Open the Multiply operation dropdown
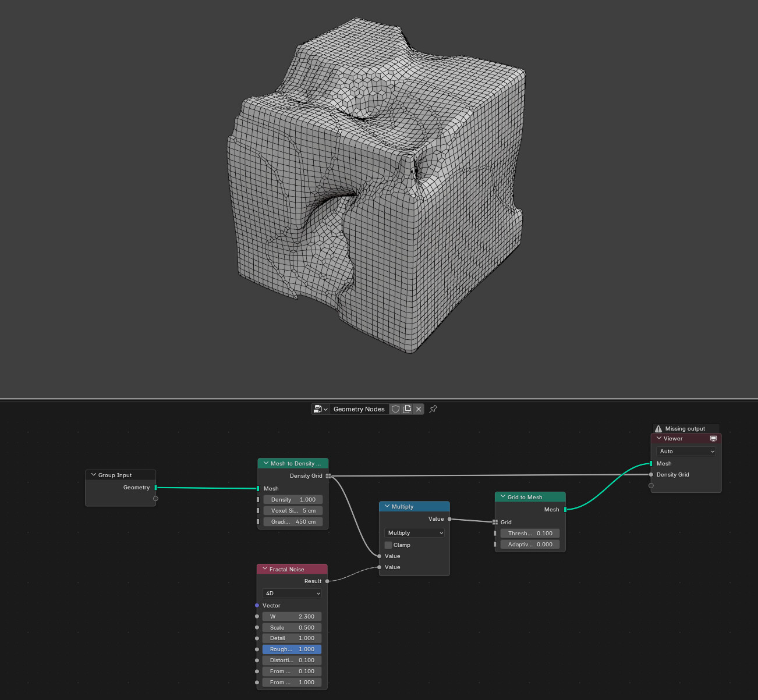The image size is (758, 700). [414, 533]
